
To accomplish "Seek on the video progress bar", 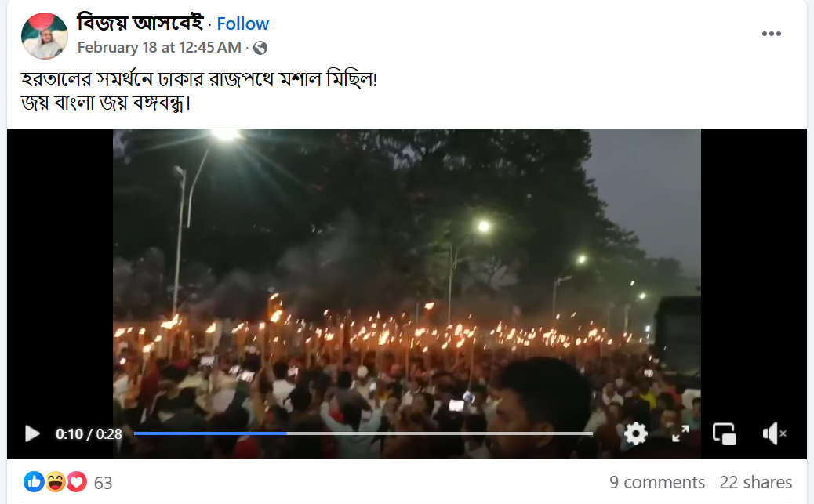I will coord(363,433).
